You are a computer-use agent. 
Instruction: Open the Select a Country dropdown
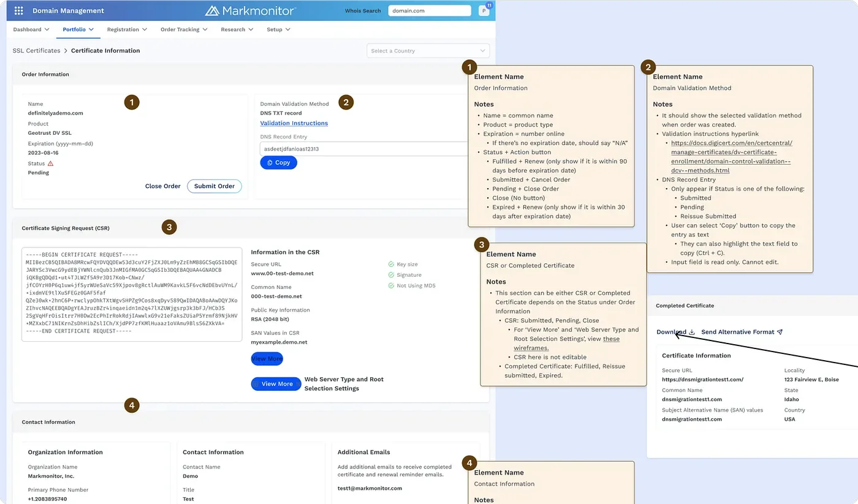pos(428,51)
